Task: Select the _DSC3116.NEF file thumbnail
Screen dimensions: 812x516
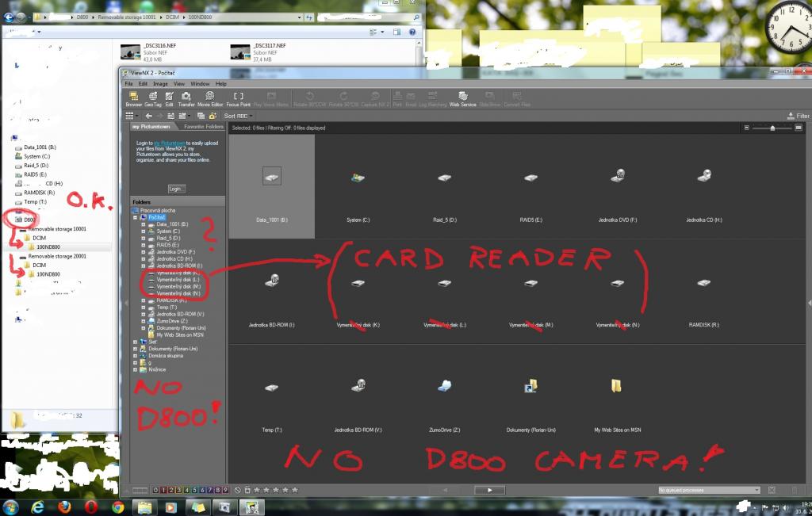Action: (x=131, y=52)
